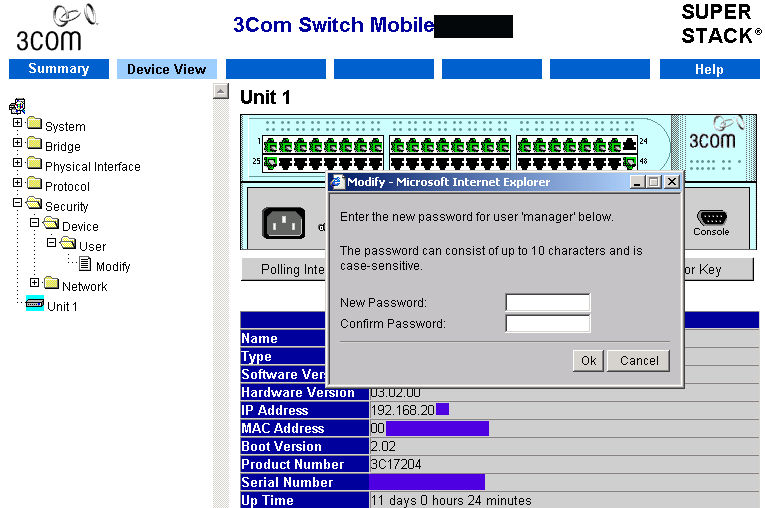Click port 24 on the switch diagram
The width and height of the screenshot is (765, 508).
tap(629, 145)
